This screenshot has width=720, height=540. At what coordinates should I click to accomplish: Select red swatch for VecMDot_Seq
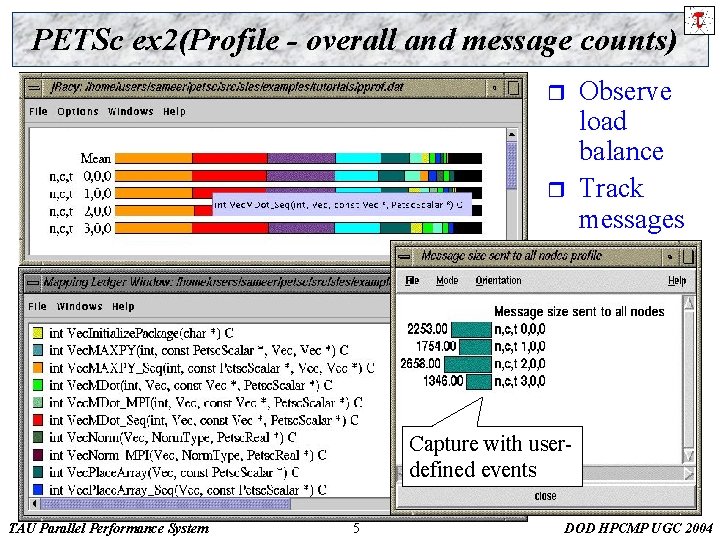(38, 420)
